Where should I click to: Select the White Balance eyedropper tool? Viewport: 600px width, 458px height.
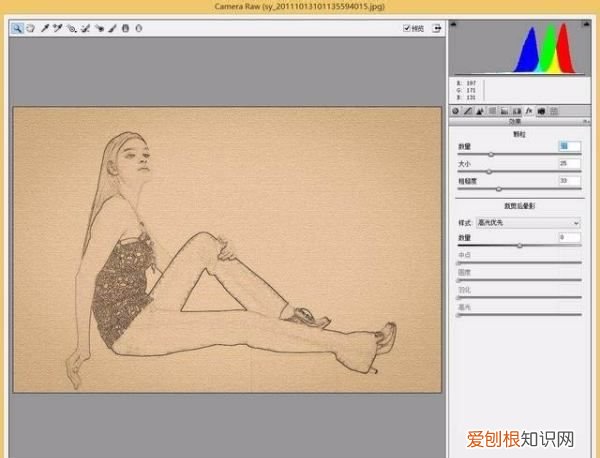point(45,28)
